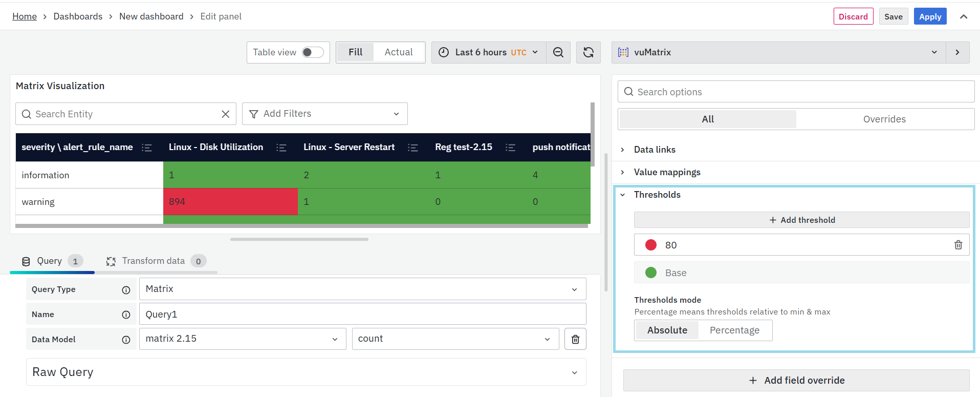Click the refresh dashboard icon

(x=589, y=52)
